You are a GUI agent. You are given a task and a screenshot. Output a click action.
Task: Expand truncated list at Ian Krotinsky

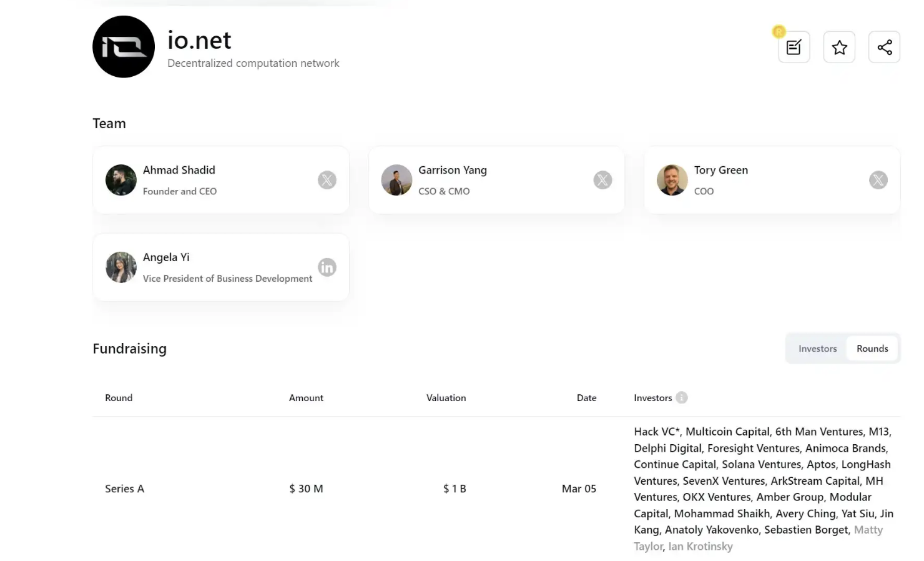coord(700,547)
